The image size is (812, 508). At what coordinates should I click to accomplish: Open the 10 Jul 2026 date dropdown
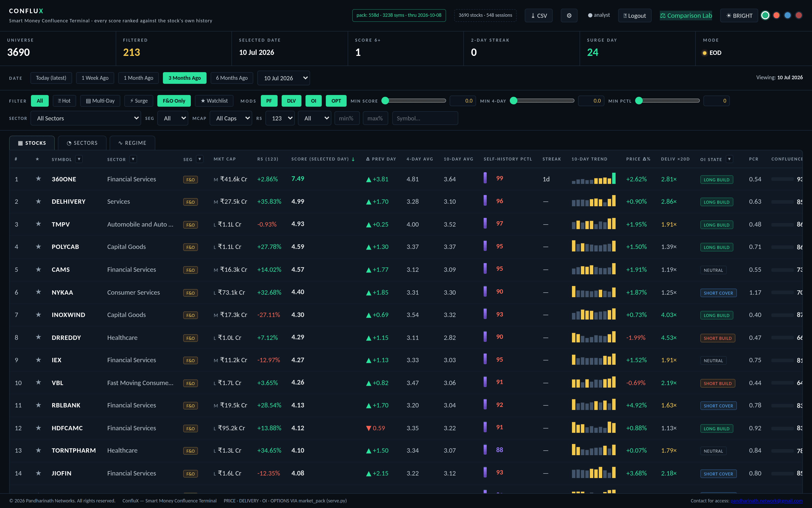[283, 78]
